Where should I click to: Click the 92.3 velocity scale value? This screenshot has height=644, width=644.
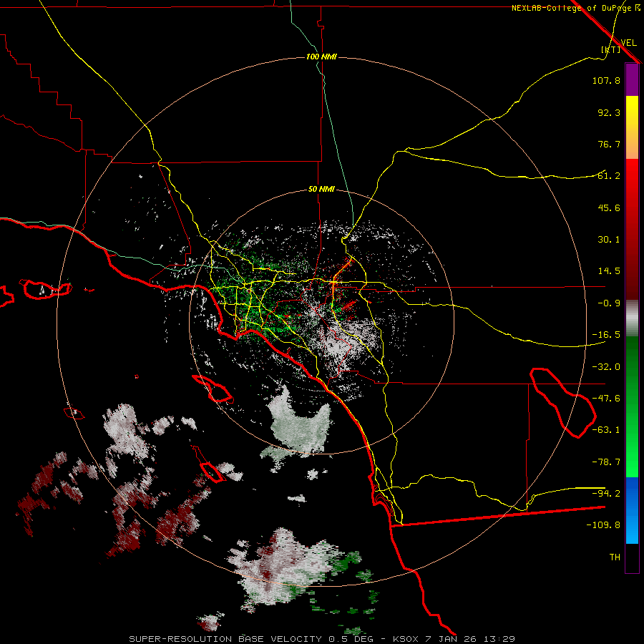coord(609,112)
